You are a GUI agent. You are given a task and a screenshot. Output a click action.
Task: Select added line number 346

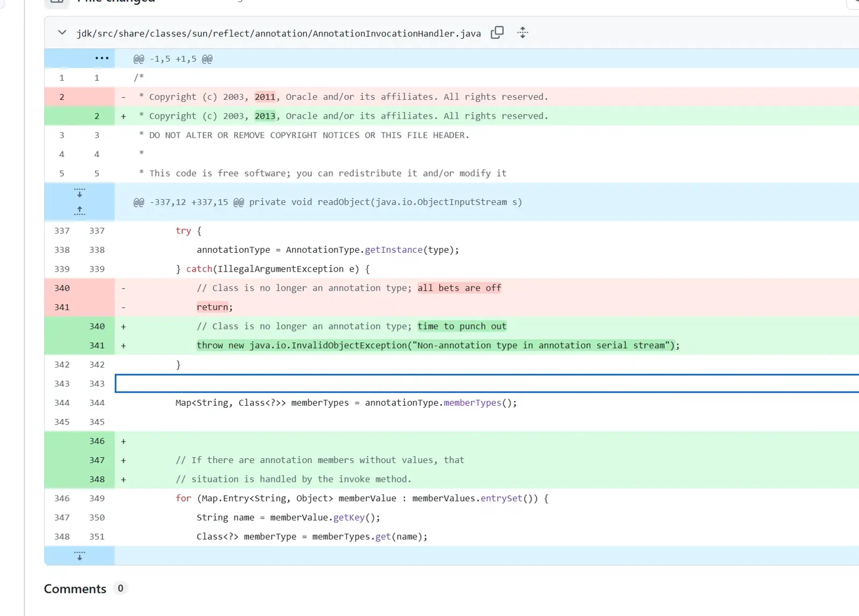coord(97,441)
